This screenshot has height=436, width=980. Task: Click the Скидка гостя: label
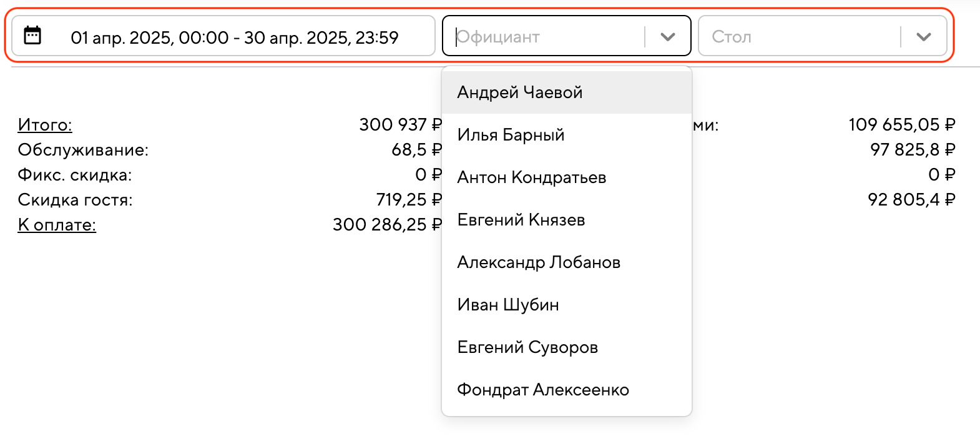75,200
